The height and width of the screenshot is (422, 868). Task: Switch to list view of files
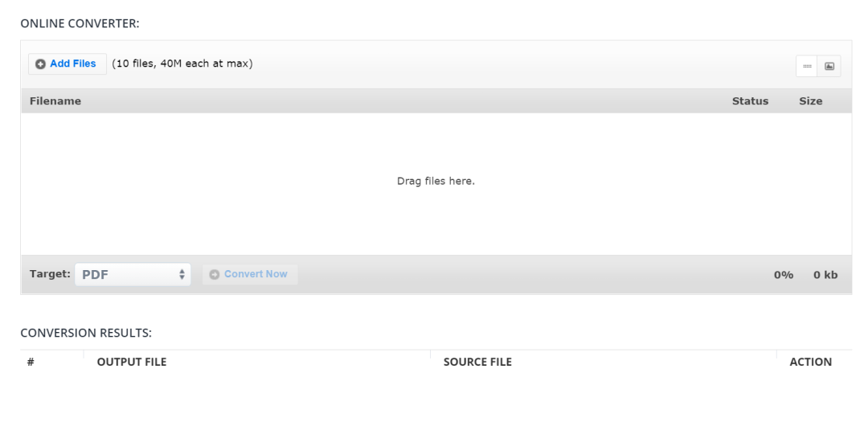coord(807,66)
